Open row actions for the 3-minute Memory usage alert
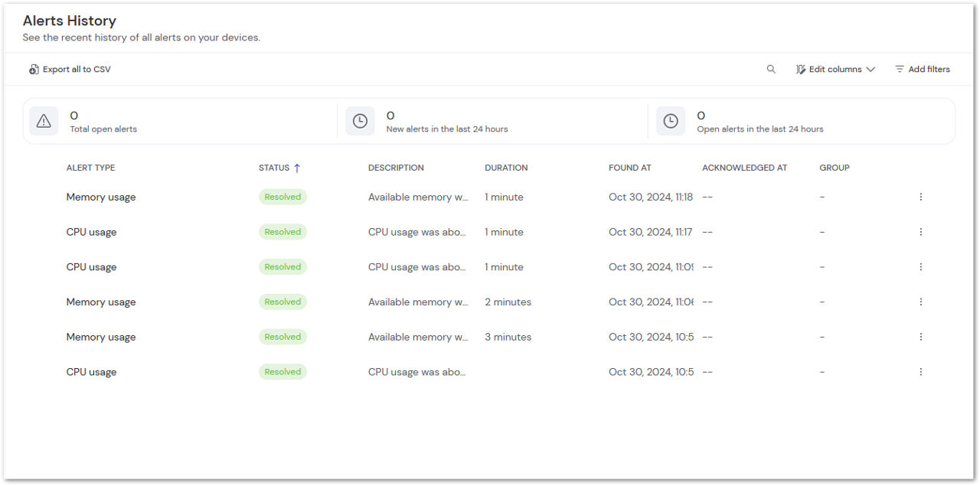 pos(921,337)
